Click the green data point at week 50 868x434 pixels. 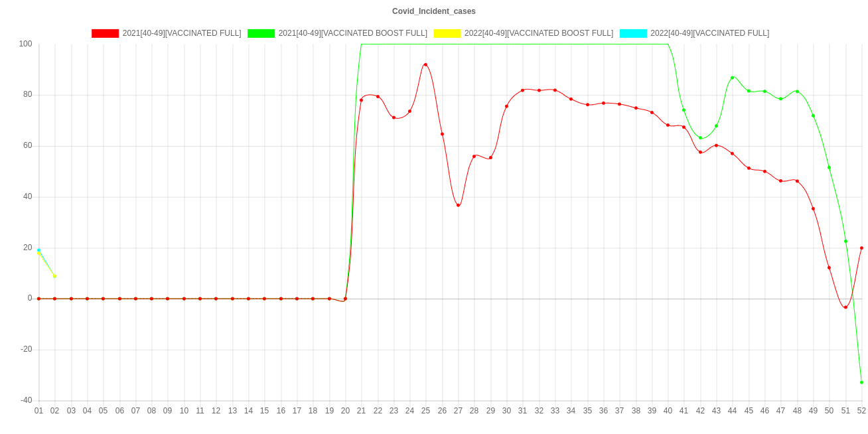click(829, 168)
